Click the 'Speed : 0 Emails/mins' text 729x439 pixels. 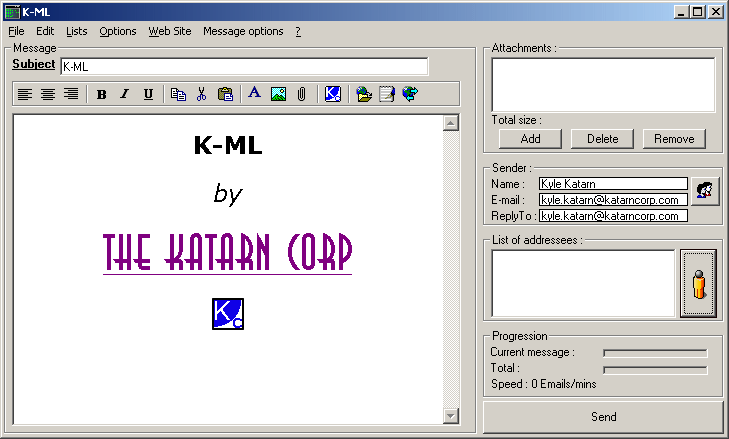543,384
